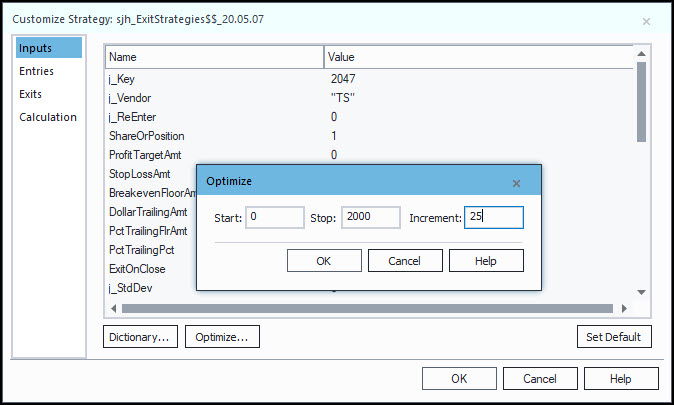Select the ProfitTargetAmt input row

(369, 155)
